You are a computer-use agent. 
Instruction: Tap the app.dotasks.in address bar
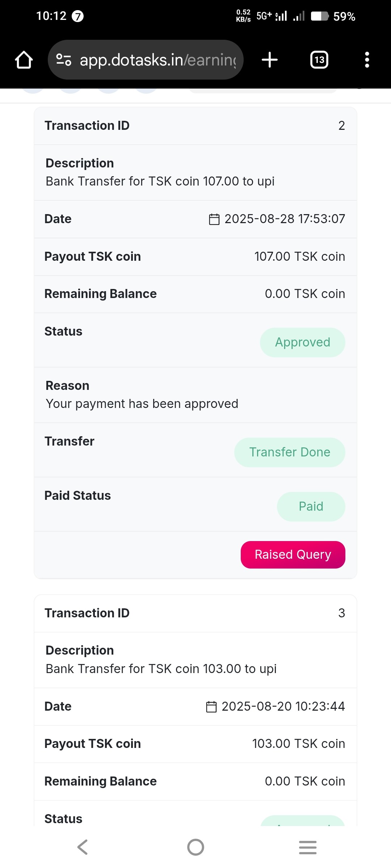pyautogui.click(x=157, y=60)
